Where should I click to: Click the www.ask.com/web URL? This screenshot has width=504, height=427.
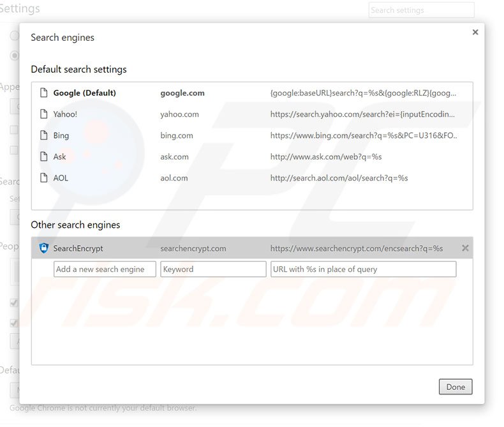click(x=326, y=156)
